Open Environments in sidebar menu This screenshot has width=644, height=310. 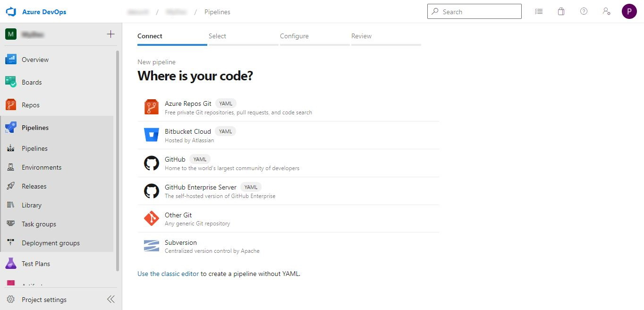(x=42, y=167)
